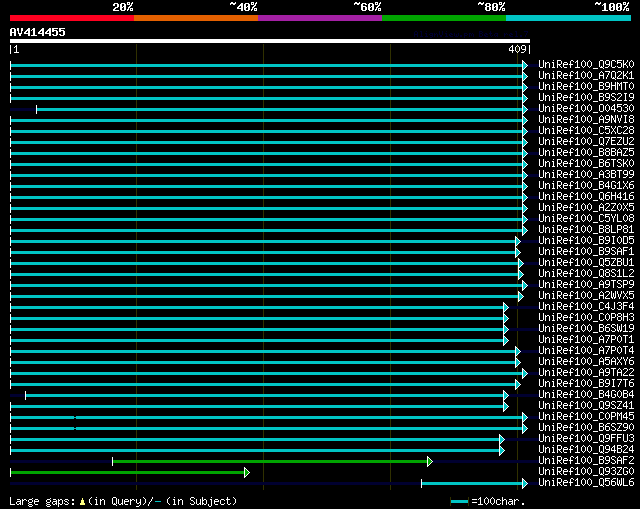Click the purple ~60% identity legend segment
This screenshot has height=509, width=640.
320,18
